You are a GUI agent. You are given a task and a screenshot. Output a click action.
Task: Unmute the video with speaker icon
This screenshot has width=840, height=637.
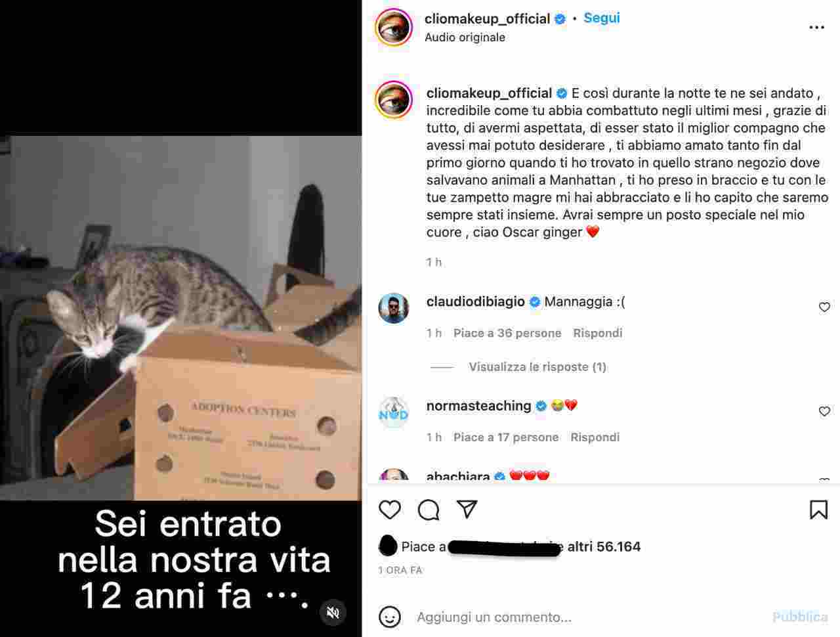coord(333,612)
